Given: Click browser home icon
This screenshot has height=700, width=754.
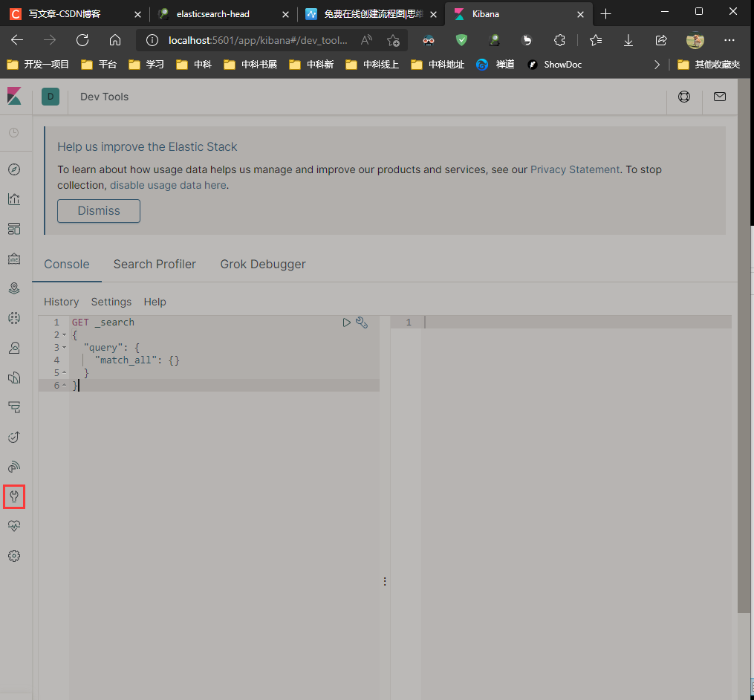Looking at the screenshot, I should point(115,40).
